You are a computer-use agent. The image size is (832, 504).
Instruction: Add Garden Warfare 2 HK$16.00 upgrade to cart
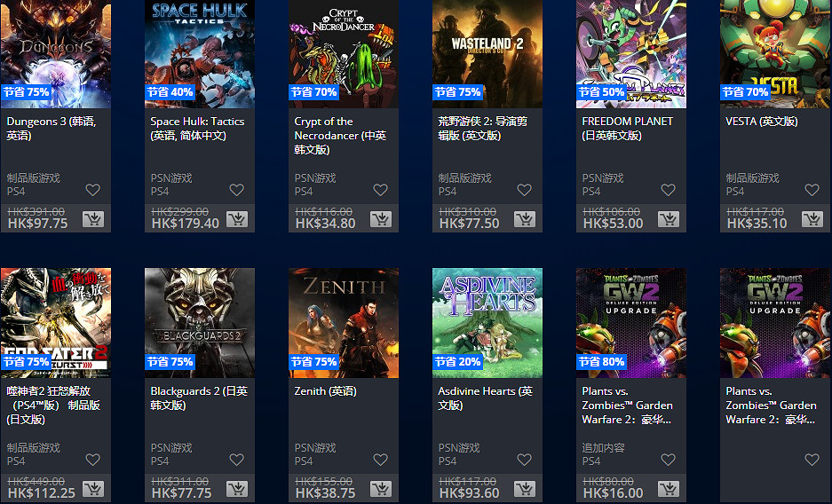coord(669,489)
